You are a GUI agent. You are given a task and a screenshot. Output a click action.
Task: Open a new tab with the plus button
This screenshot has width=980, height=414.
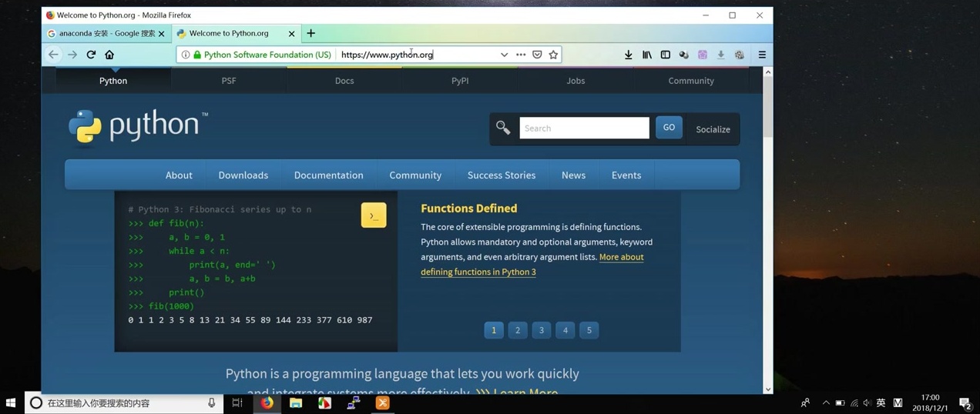[x=310, y=33]
